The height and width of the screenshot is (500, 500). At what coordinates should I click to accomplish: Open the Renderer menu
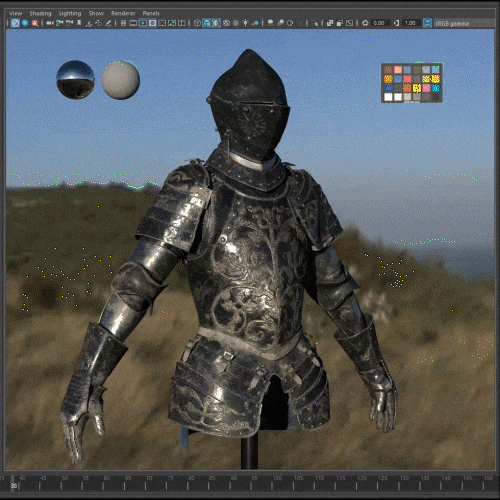[123, 13]
